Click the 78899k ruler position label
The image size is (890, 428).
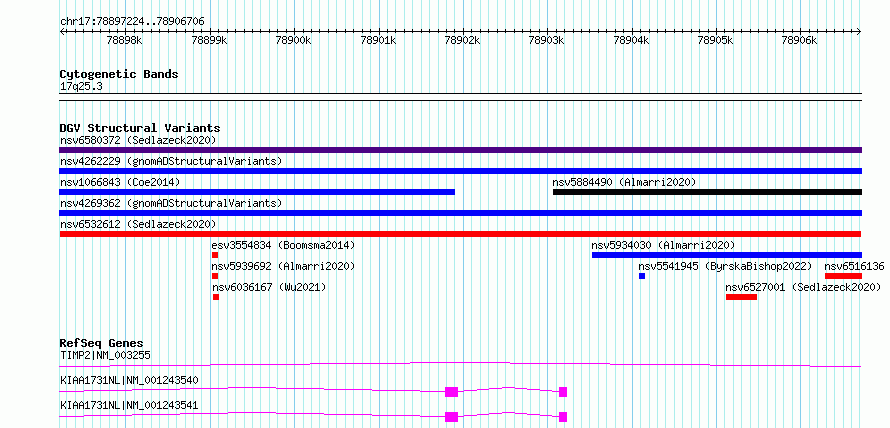209,40
